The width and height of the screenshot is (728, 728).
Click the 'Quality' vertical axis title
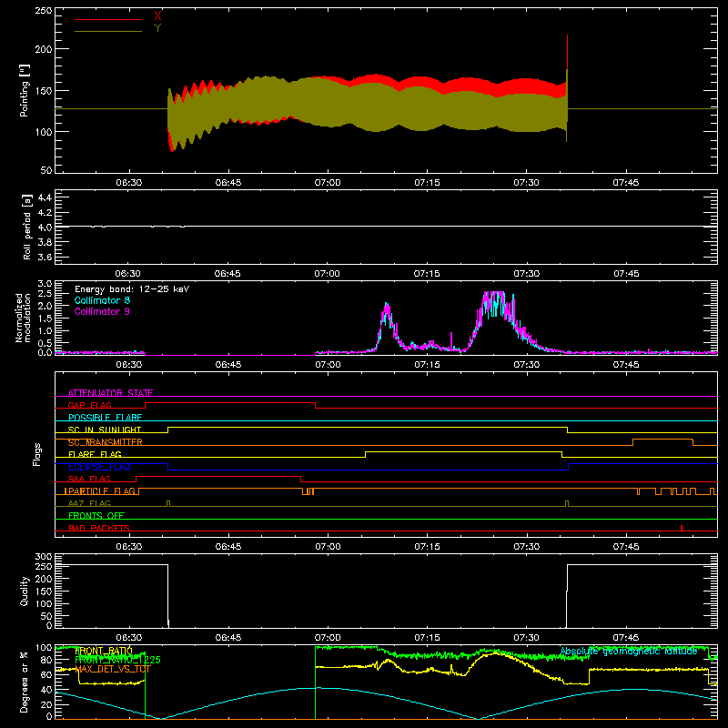pyautogui.click(x=25, y=591)
